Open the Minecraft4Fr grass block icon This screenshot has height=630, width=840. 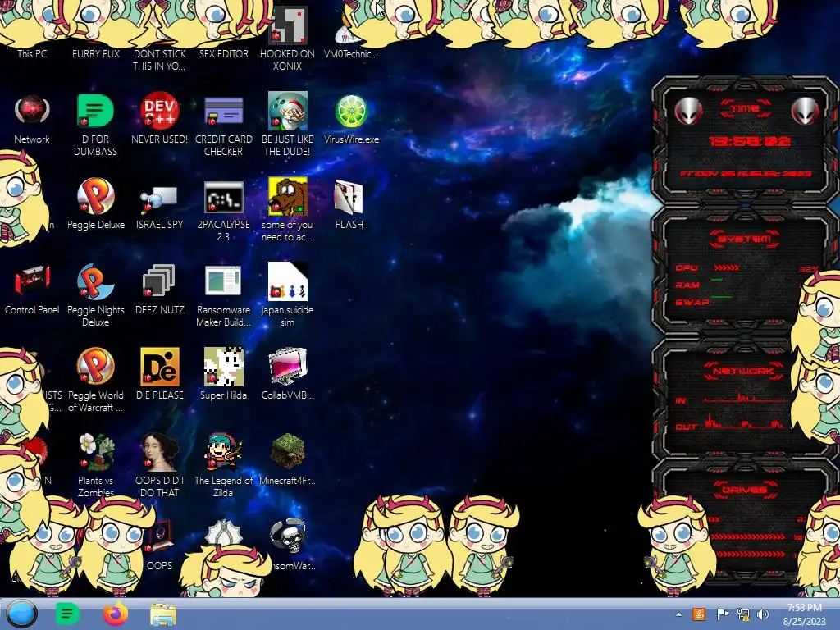point(288,452)
